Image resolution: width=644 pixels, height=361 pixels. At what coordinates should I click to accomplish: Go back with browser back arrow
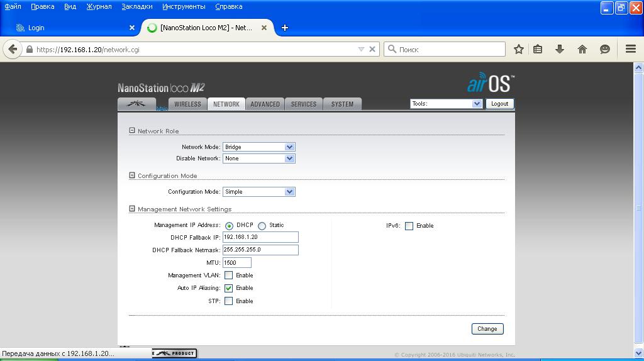(x=13, y=49)
